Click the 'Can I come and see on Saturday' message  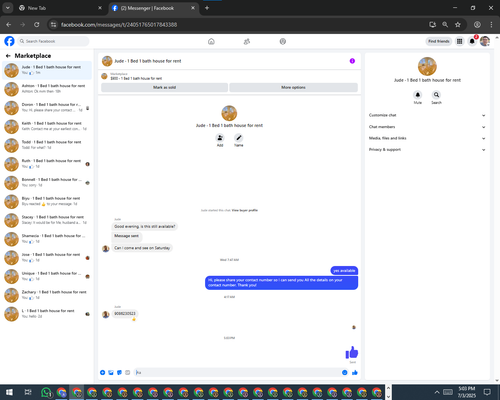(142, 248)
